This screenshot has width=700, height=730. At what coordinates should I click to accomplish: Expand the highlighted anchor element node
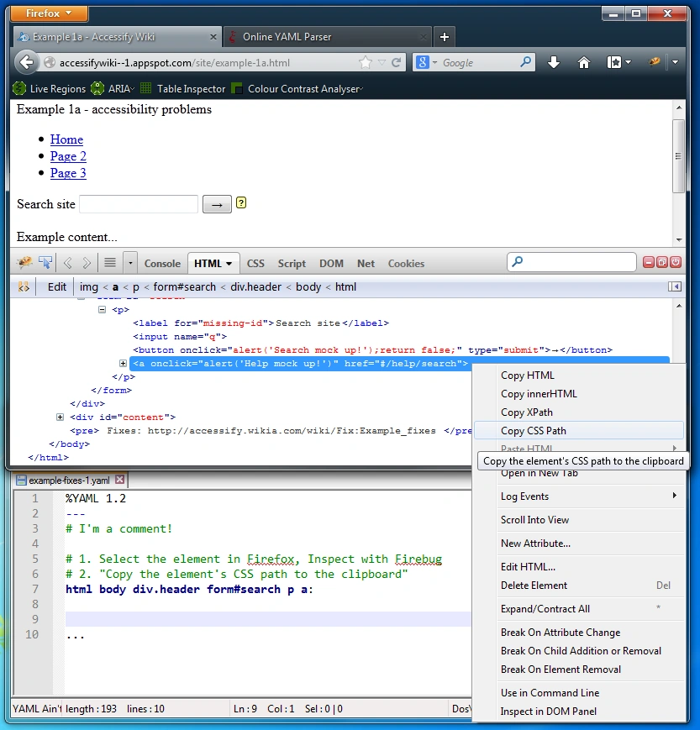tap(123, 364)
